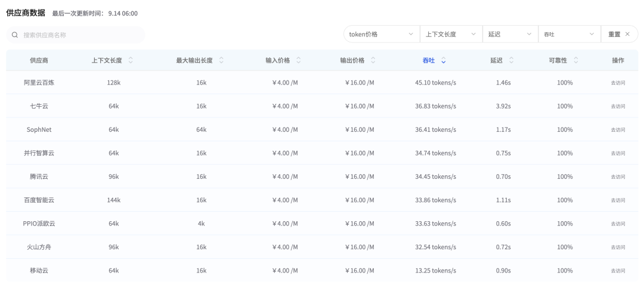Click the 0.75s latency value
The image size is (644, 288).
[503, 153]
